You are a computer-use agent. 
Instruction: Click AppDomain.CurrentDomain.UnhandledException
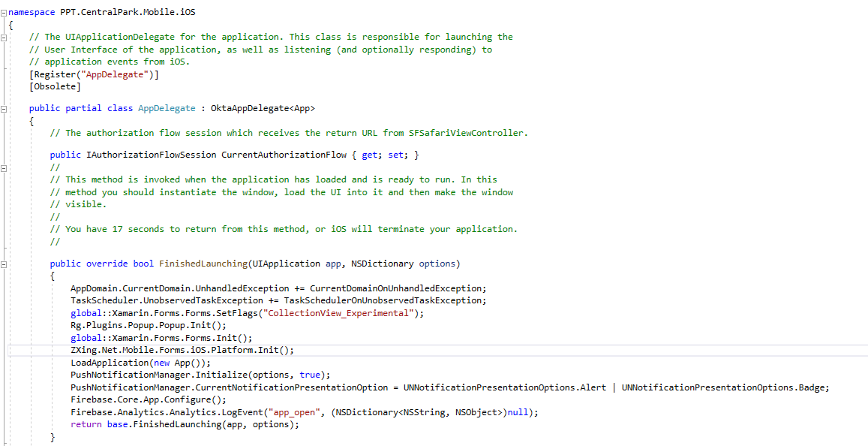(x=180, y=288)
